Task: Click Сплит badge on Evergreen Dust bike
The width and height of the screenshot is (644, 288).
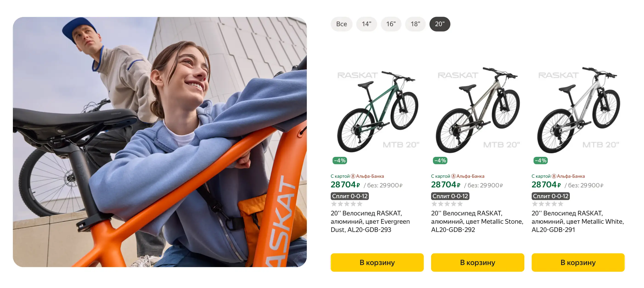Action: tap(350, 196)
